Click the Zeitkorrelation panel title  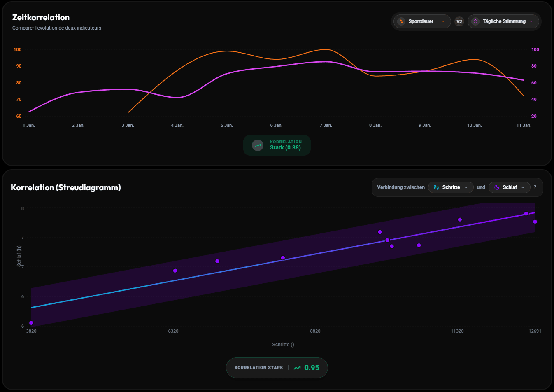coord(41,17)
